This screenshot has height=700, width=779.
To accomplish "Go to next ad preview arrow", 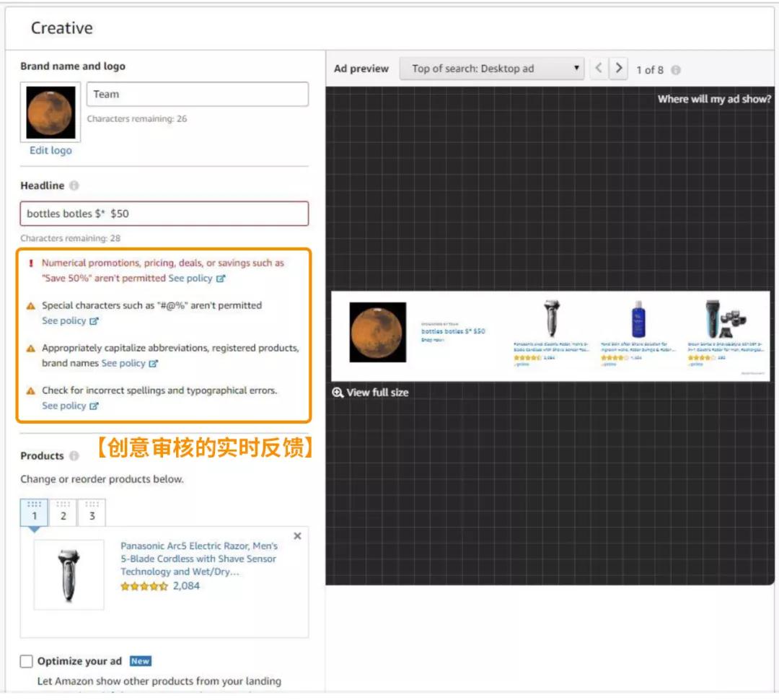I will (618, 69).
